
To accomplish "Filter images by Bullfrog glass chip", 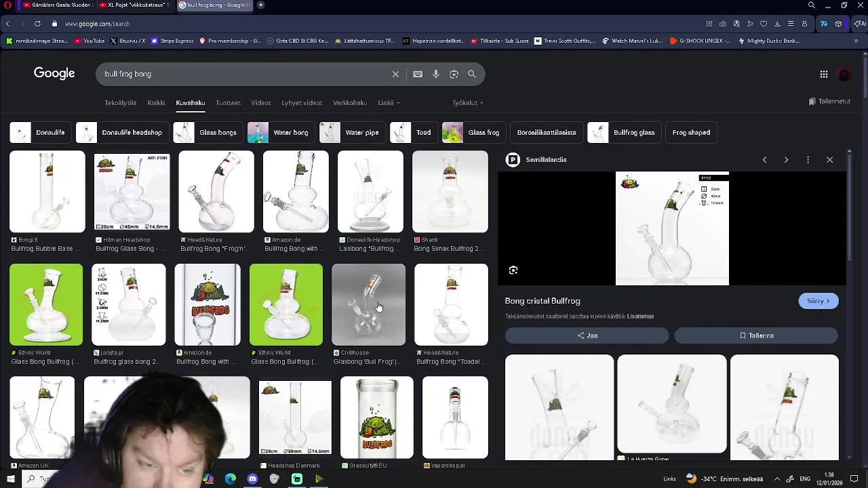I will coord(624,133).
